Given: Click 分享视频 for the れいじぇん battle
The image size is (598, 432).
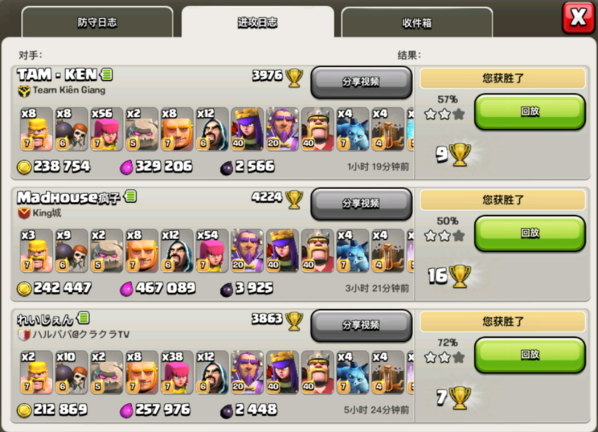Looking at the screenshot, I should tap(361, 325).
